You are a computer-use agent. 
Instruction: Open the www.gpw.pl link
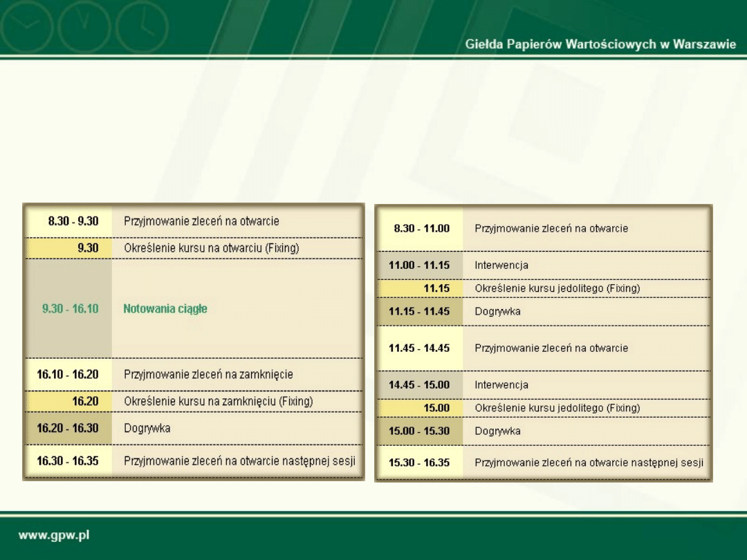54,536
